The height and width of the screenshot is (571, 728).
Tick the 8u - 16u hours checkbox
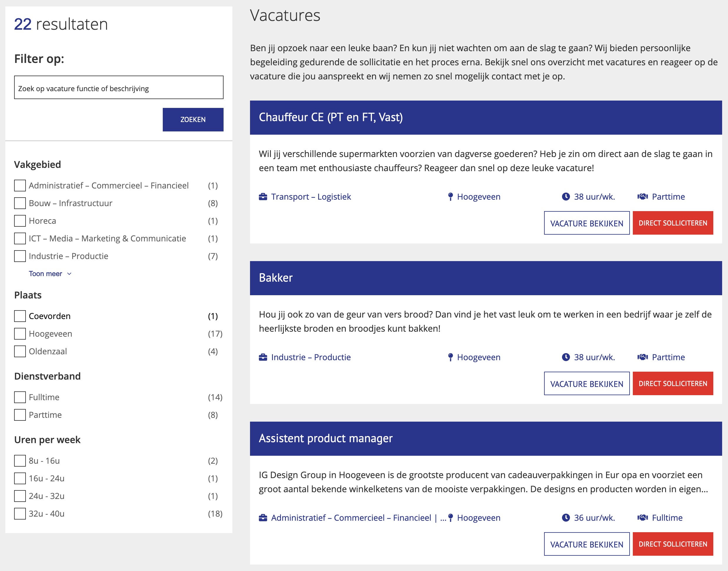(x=20, y=461)
